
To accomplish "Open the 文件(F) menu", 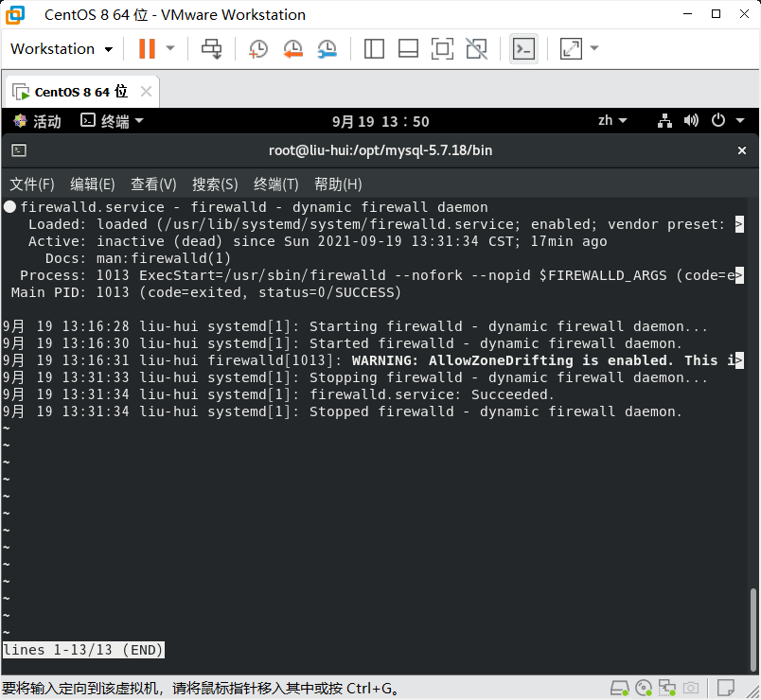I will (32, 184).
